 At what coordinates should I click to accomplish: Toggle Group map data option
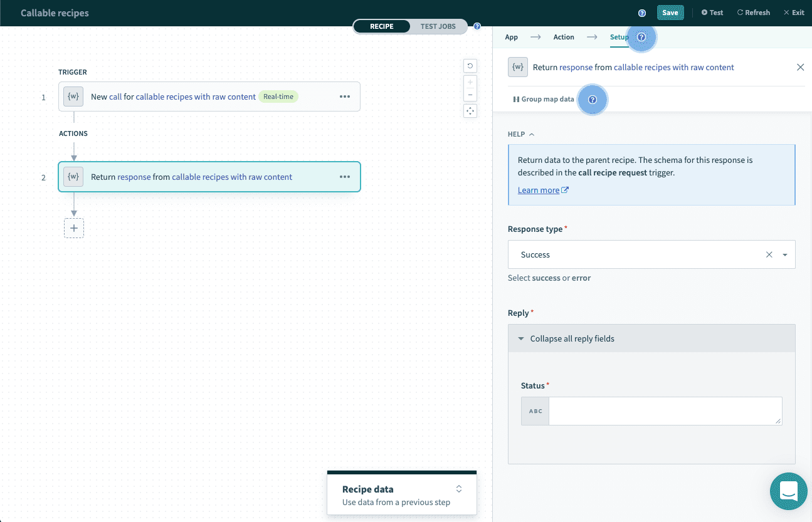[x=543, y=100]
